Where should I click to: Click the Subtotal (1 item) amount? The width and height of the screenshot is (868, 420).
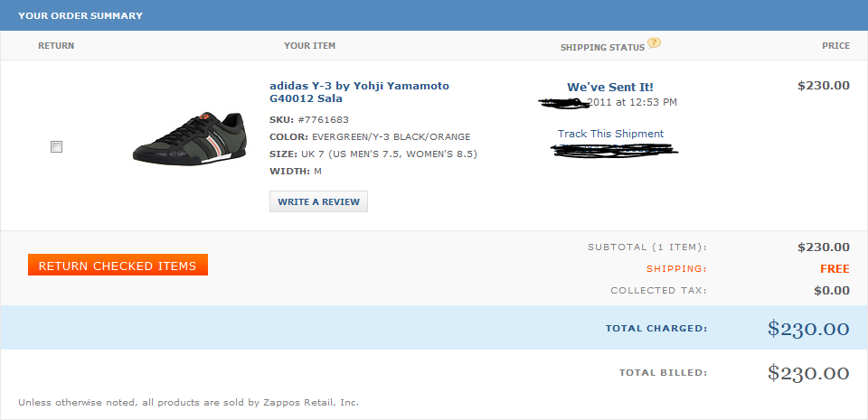[x=823, y=247]
